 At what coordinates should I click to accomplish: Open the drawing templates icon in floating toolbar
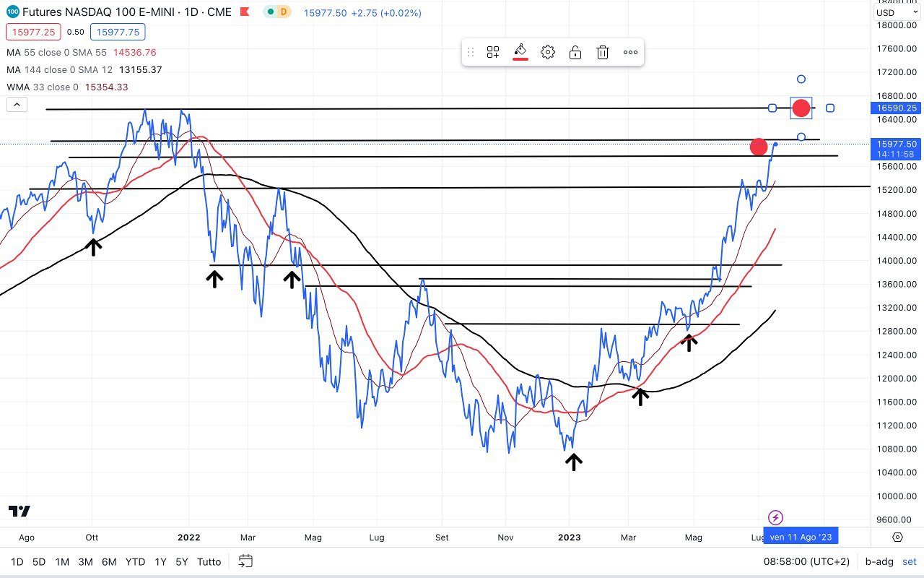tap(493, 52)
